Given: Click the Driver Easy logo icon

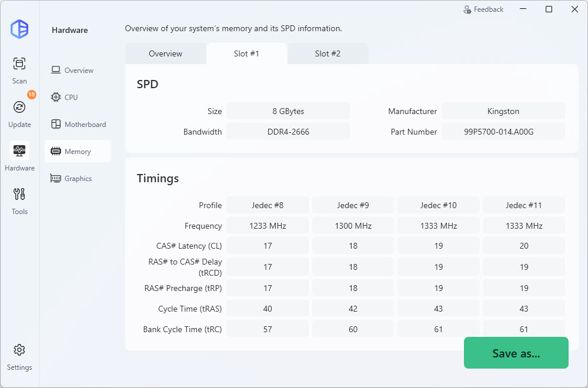Looking at the screenshot, I should point(19,29).
